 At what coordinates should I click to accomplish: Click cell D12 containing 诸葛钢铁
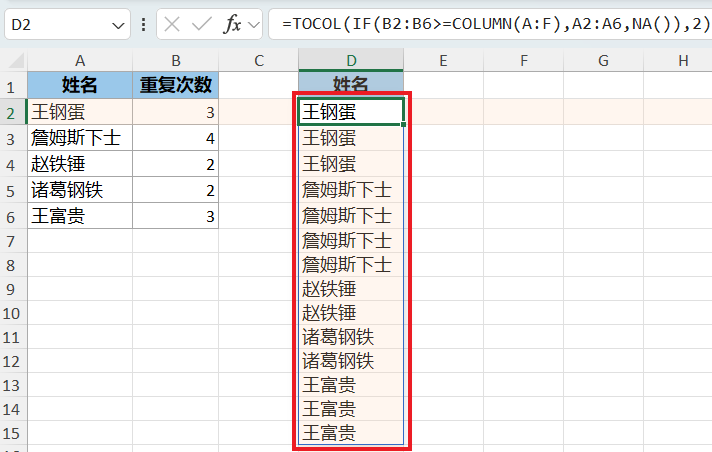[351, 361]
